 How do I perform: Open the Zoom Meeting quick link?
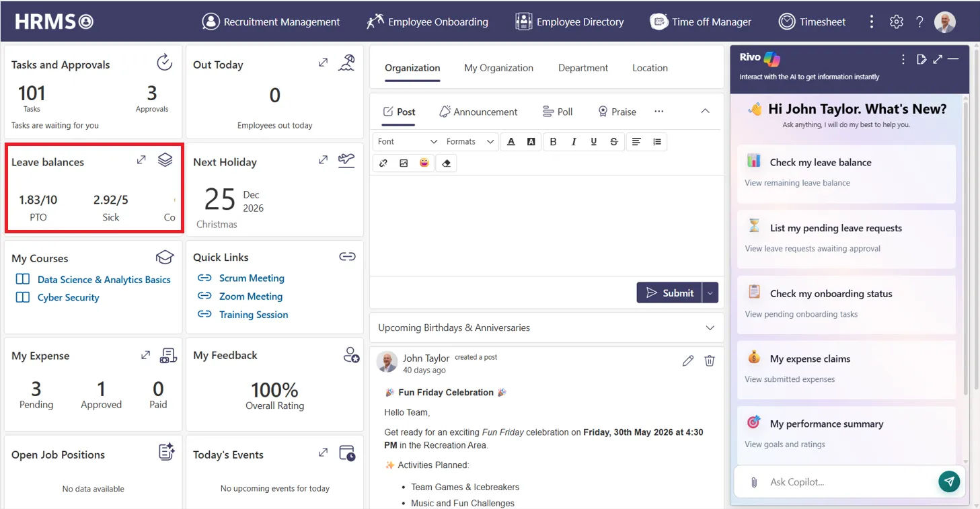tap(251, 296)
